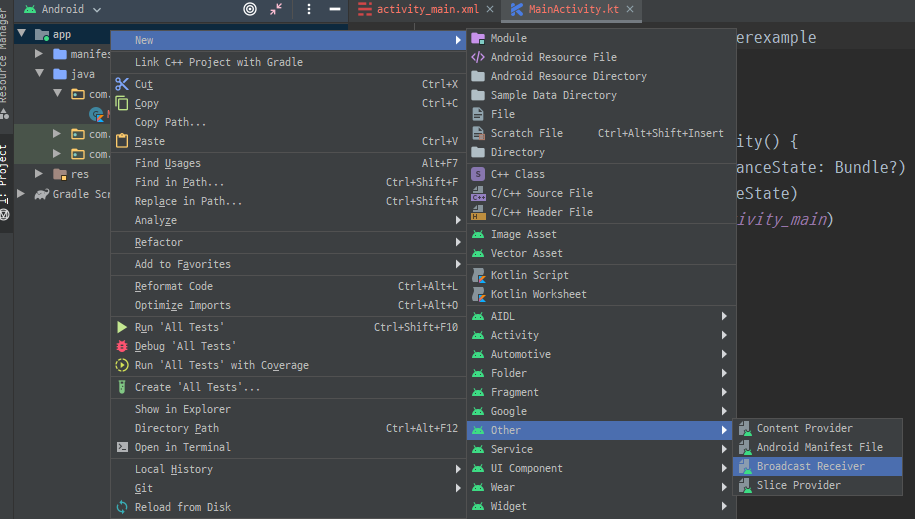Select Copy Path menu entry
This screenshot has width=915, height=519.
coord(288,122)
